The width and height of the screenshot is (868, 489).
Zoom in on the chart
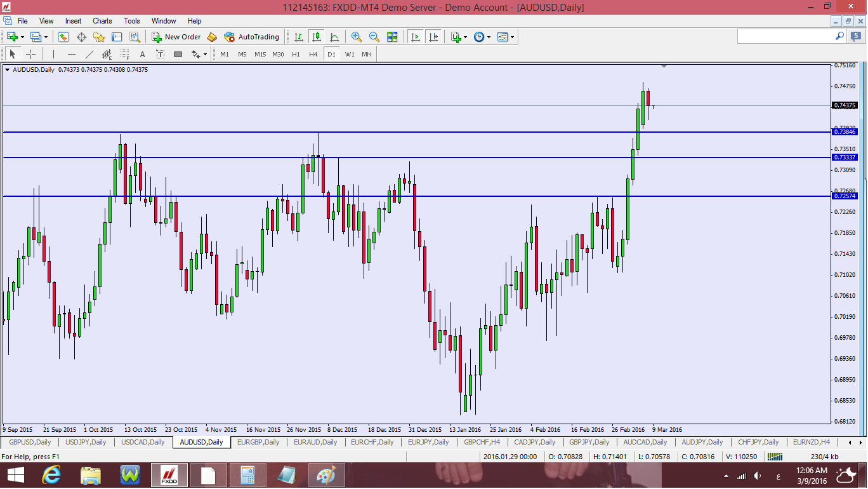coord(357,37)
